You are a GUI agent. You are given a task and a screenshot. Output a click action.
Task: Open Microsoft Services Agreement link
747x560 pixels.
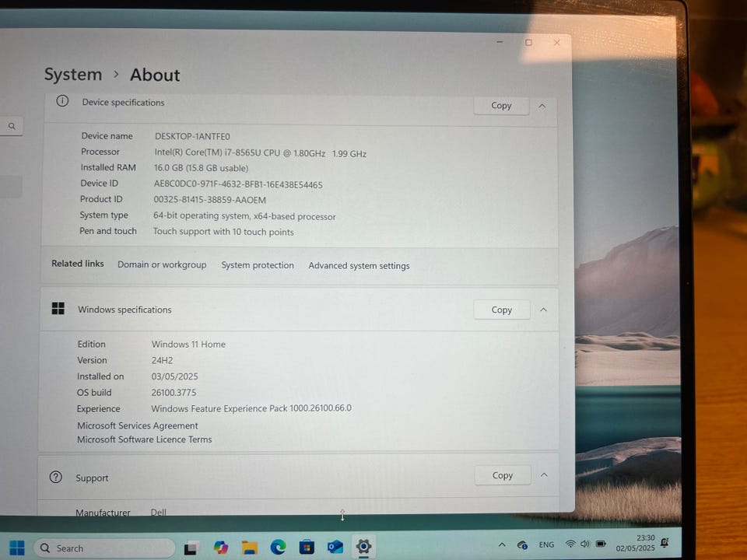137,425
